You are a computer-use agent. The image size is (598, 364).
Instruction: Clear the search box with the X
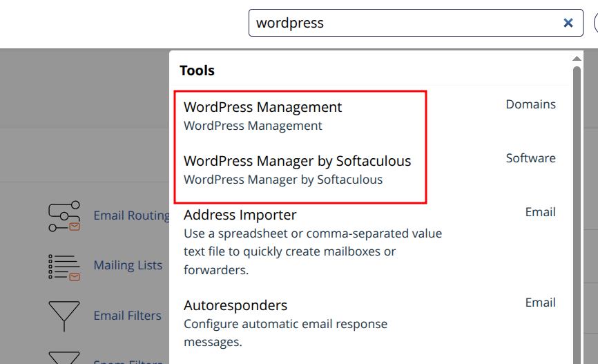568,23
